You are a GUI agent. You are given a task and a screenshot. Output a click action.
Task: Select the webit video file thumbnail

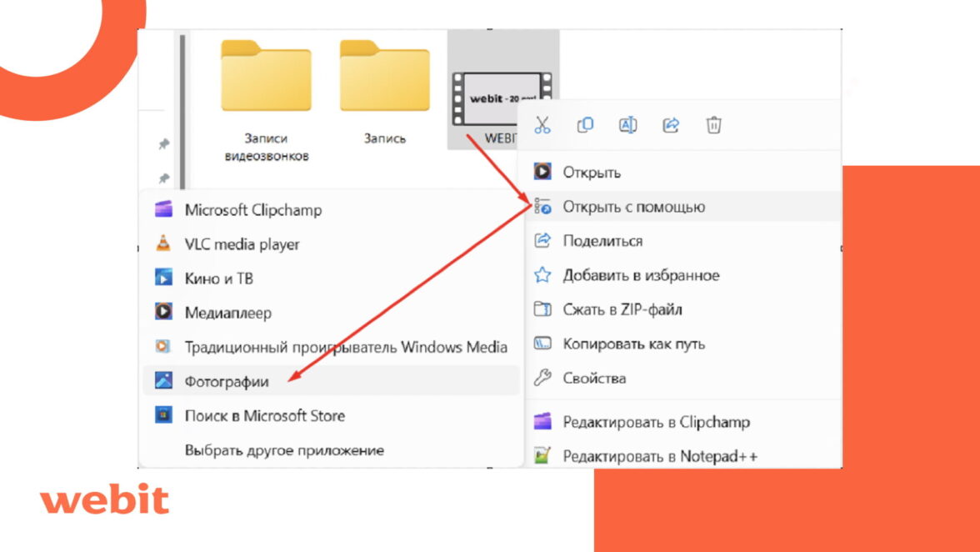(x=495, y=98)
